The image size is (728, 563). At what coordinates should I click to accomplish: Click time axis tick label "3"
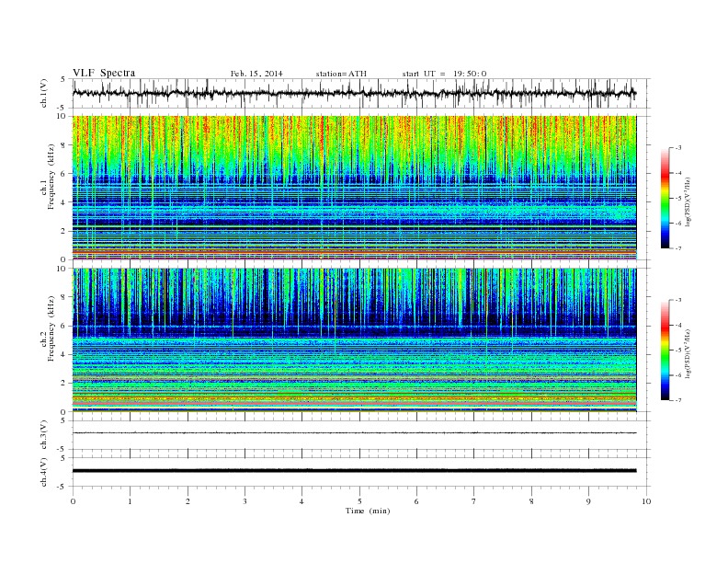[245, 501]
